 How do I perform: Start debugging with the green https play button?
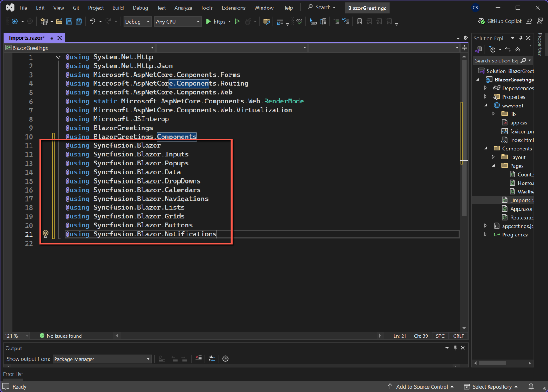point(209,22)
